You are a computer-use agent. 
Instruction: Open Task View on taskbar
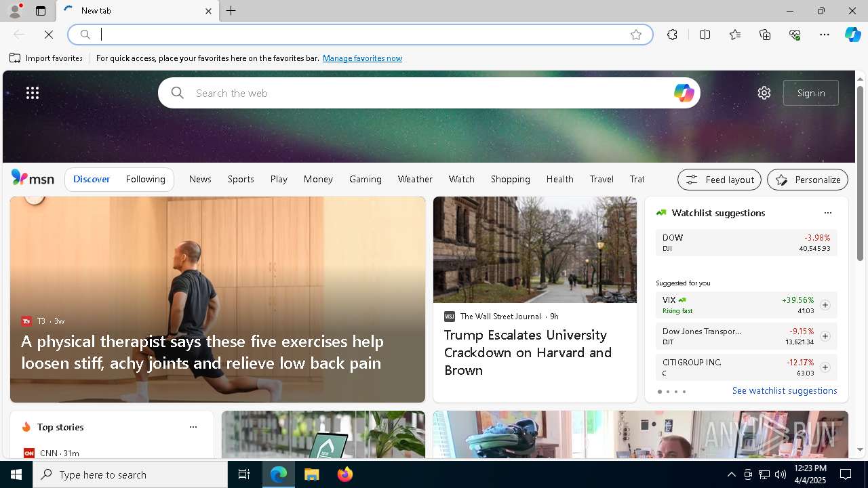tap(244, 474)
